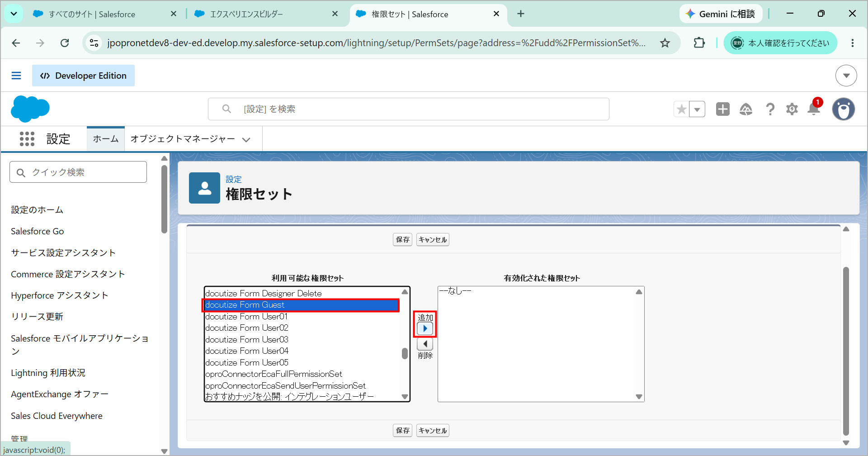
Task: Open the user avatar profile menu
Action: (843, 109)
